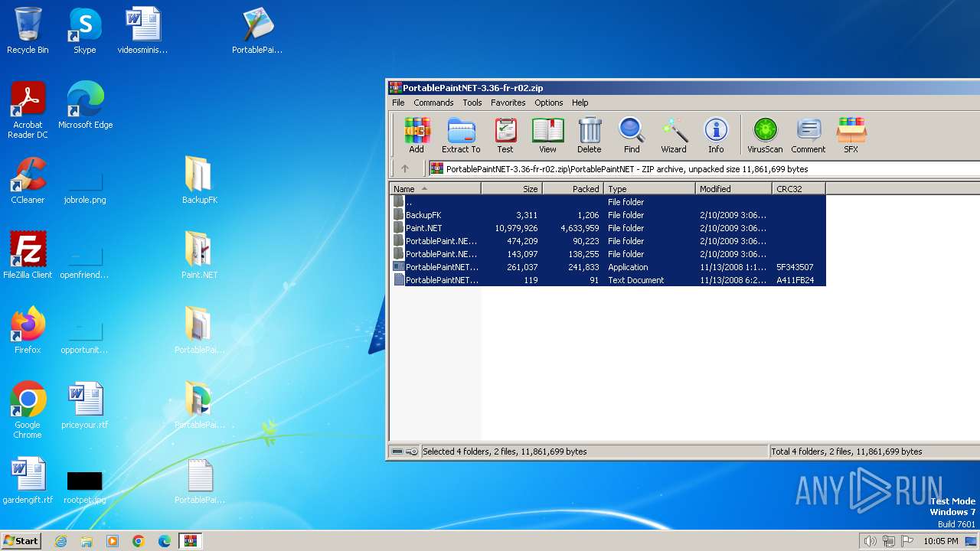Select the Skype desktop shortcut

(85, 31)
